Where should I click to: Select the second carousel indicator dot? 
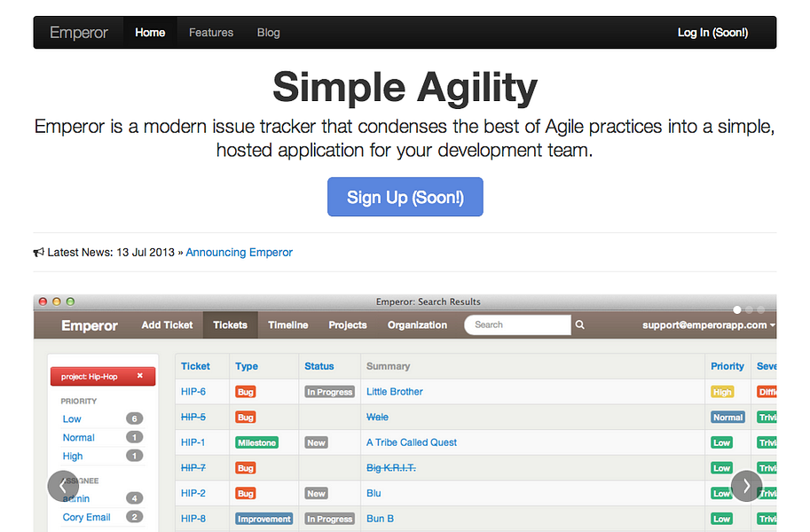(749, 310)
